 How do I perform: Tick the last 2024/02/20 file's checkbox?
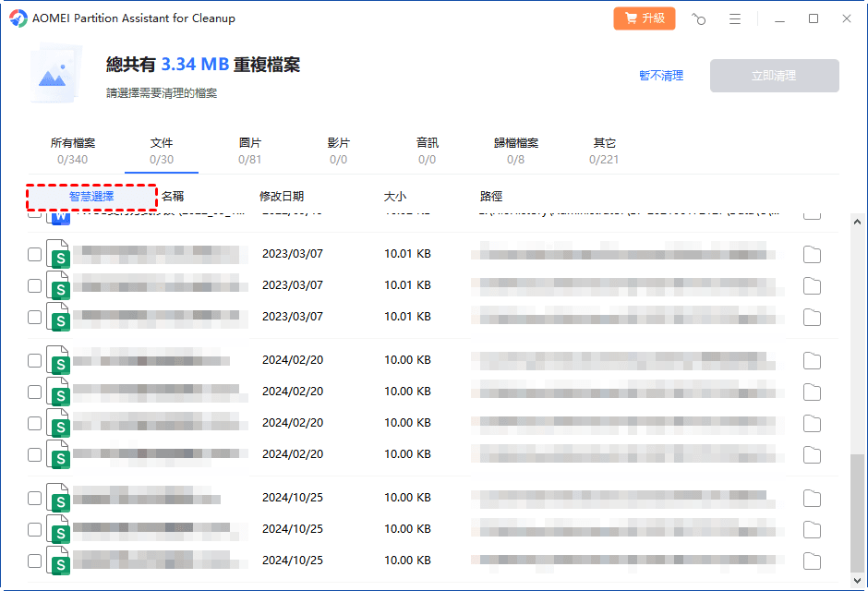tap(34, 454)
